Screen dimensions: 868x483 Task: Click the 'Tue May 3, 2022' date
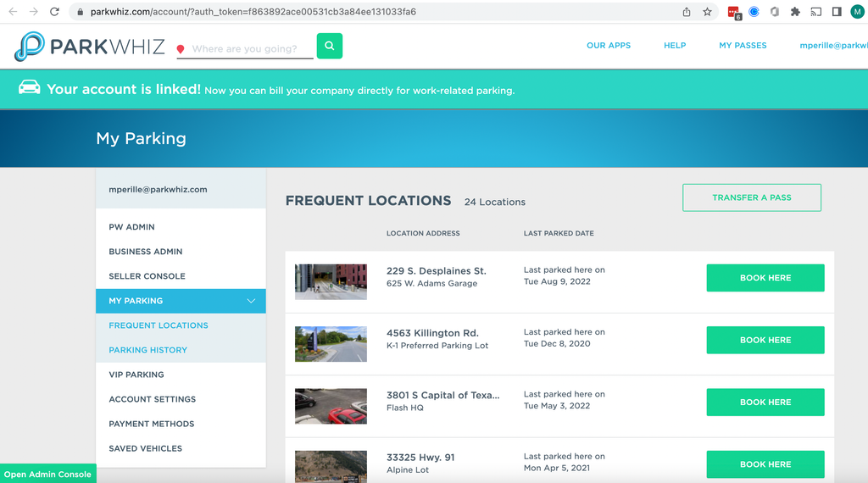pyautogui.click(x=556, y=406)
